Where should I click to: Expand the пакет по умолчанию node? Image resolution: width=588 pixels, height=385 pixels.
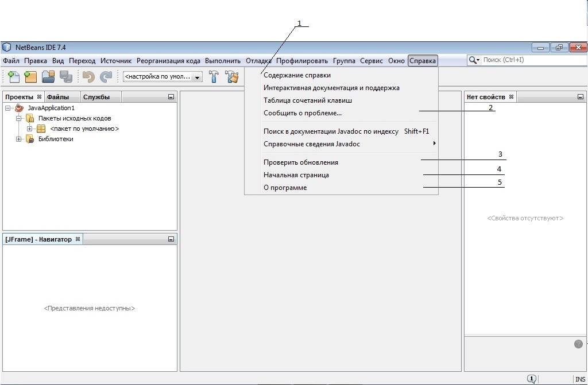[x=30, y=129]
